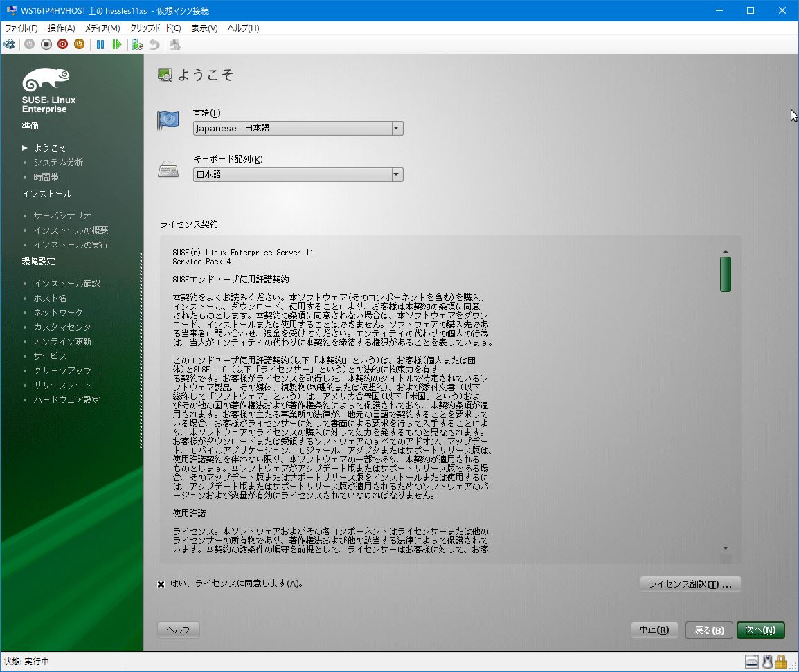Click the Revert arrow icon
799x672 pixels.
pyautogui.click(x=154, y=45)
